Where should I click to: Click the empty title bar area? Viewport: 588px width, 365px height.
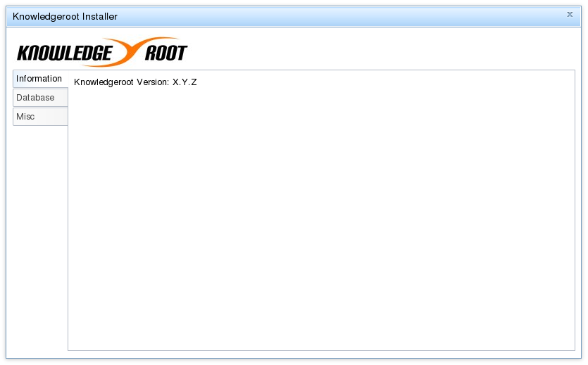coord(337,16)
